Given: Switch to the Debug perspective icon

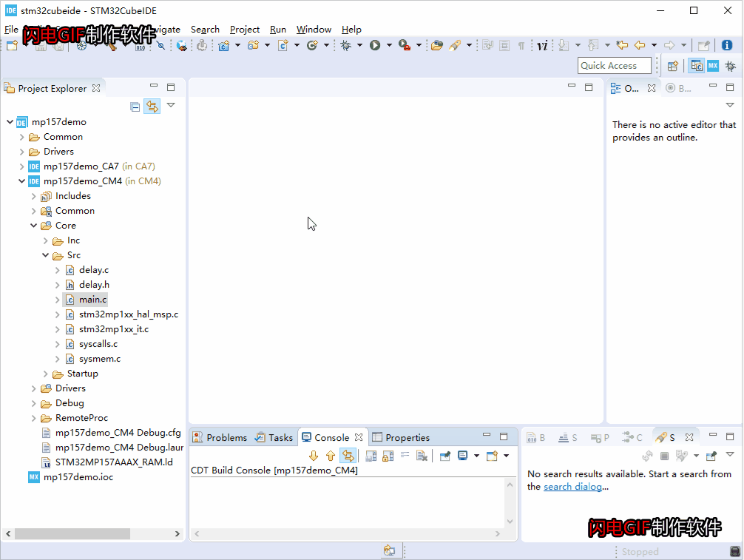Looking at the screenshot, I should point(730,66).
